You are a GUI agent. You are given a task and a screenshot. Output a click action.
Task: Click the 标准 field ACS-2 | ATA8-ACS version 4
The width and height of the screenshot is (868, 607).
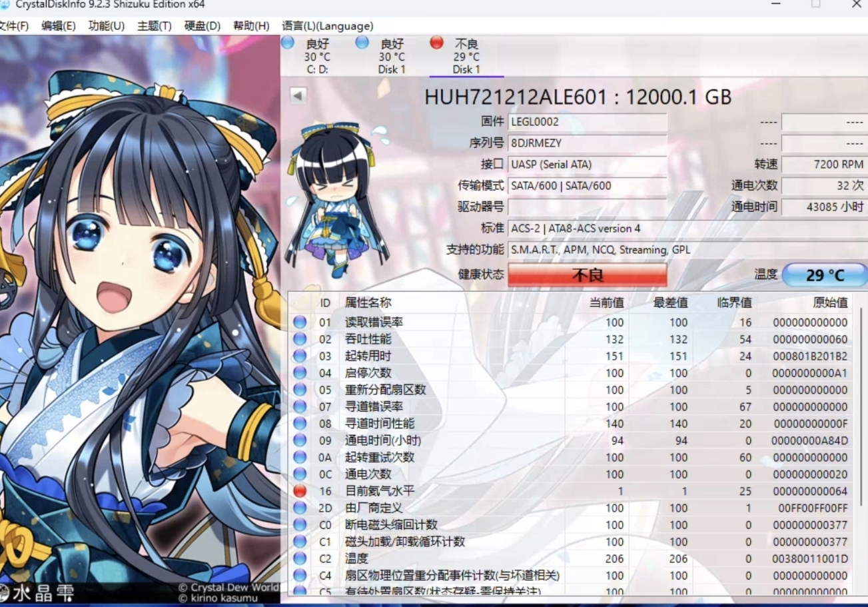click(x=688, y=229)
